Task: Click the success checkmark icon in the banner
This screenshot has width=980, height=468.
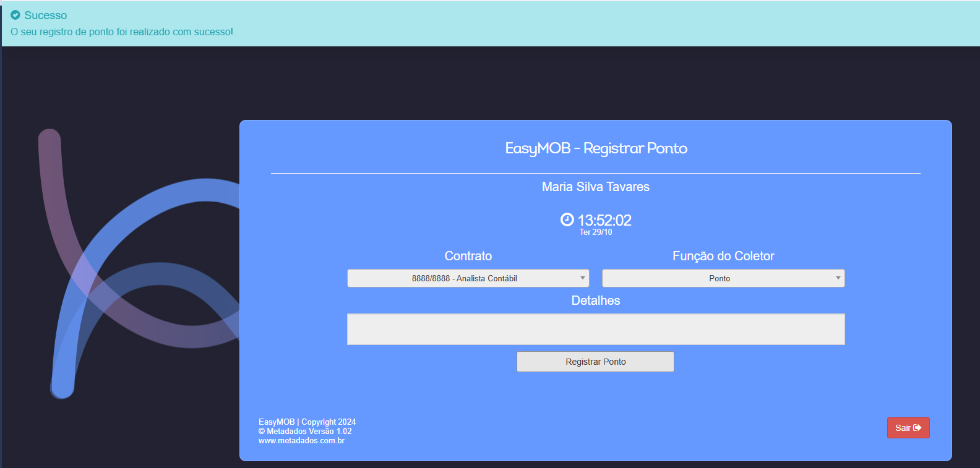Action: tap(15, 15)
